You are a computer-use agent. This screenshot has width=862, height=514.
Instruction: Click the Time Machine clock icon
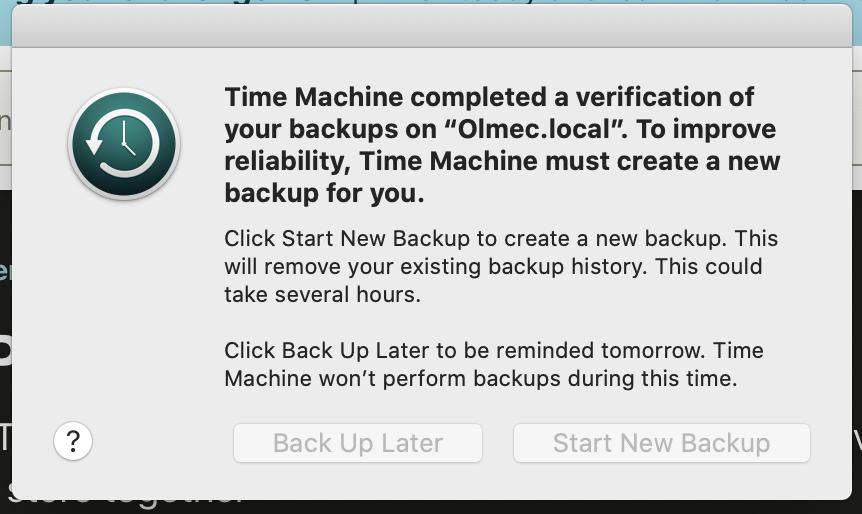124,144
